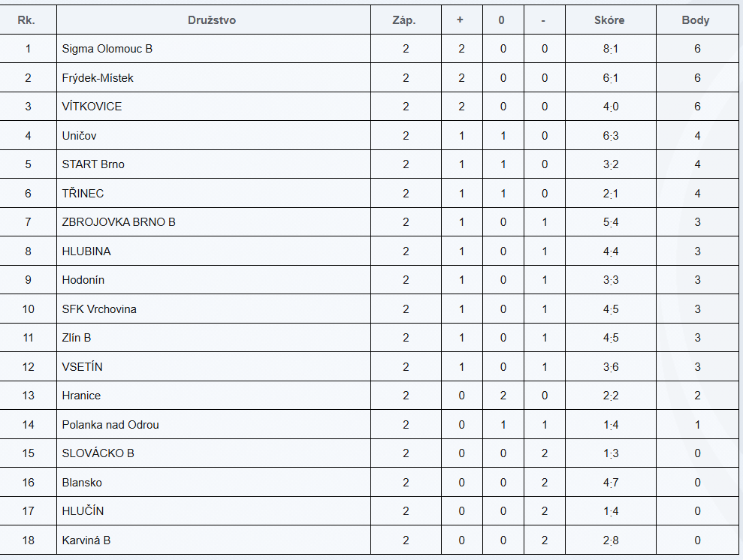This screenshot has width=743, height=560.
Task: Click the Družstvo column header
Action: (x=212, y=20)
